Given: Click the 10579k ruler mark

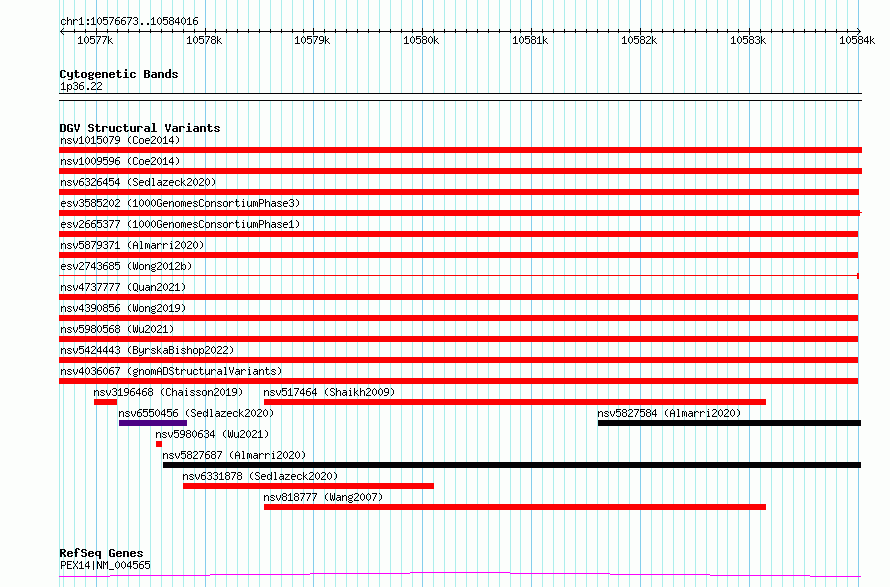Looking at the screenshot, I should [x=312, y=40].
